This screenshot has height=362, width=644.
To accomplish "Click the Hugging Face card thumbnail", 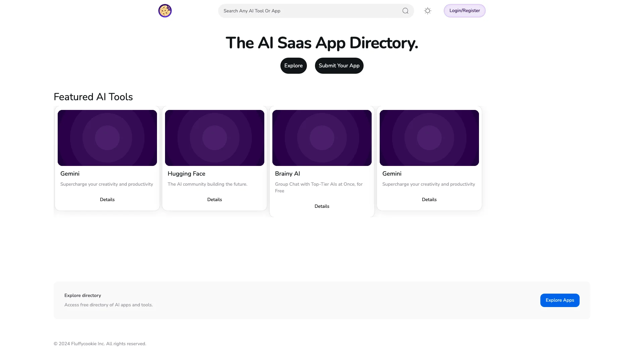I will (215, 138).
